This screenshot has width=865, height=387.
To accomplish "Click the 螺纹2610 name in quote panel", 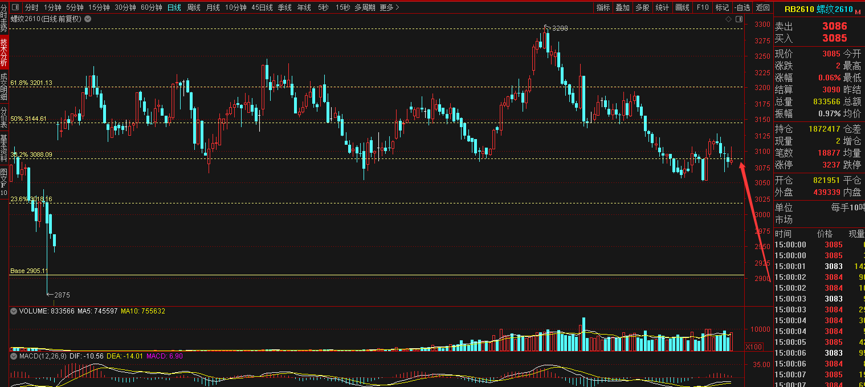I will [835, 9].
